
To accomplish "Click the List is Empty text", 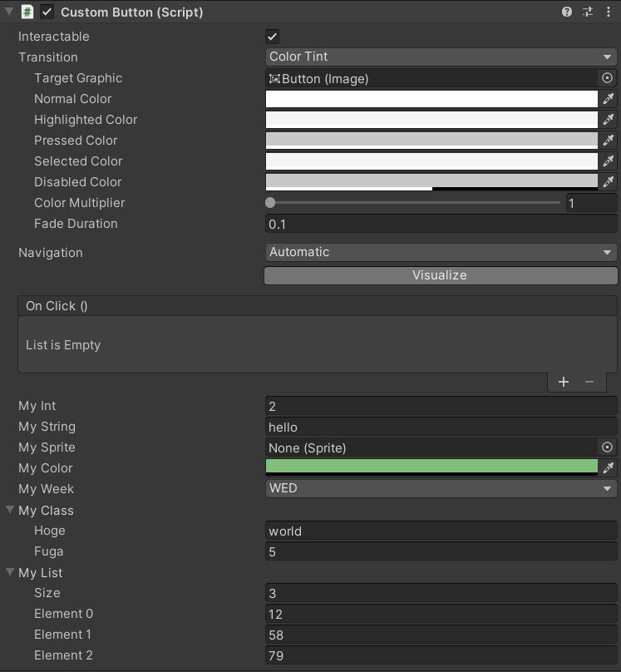I will pyautogui.click(x=63, y=345).
